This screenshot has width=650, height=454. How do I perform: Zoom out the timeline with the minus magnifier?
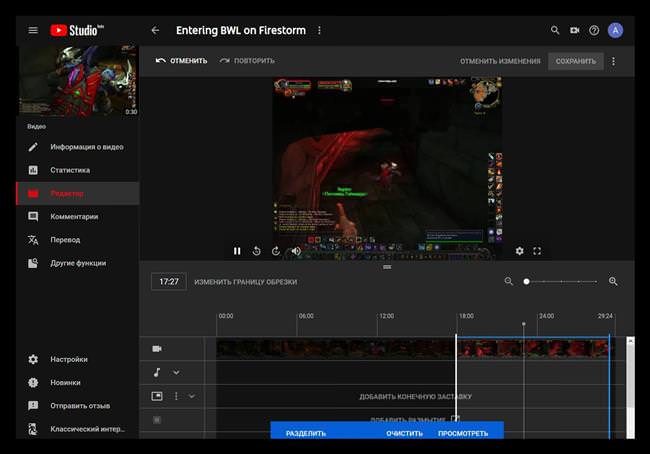[x=509, y=282]
